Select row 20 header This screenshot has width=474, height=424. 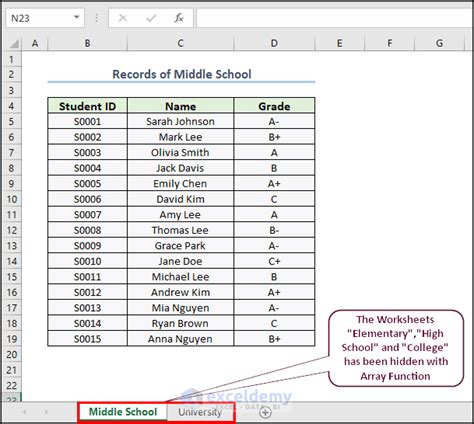click(11, 355)
